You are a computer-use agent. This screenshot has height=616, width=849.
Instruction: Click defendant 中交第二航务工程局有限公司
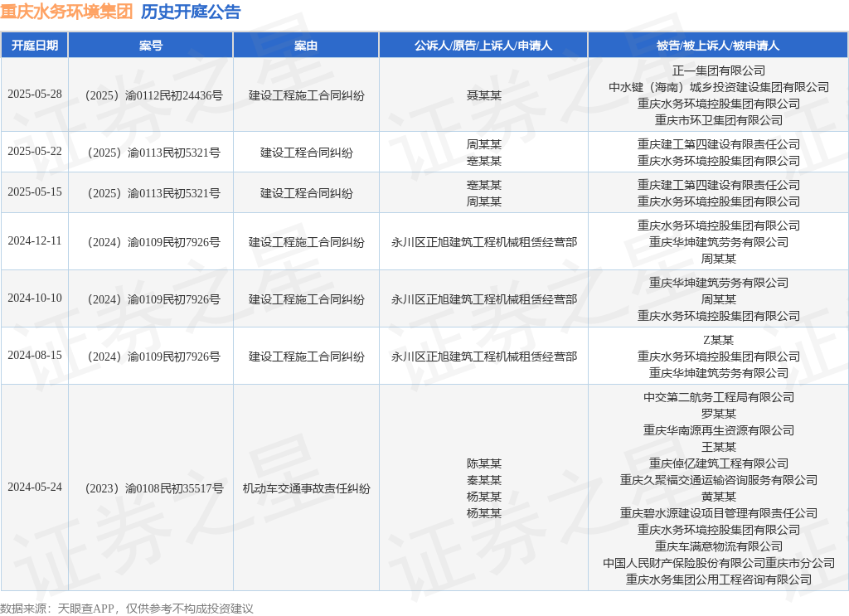[x=719, y=397]
